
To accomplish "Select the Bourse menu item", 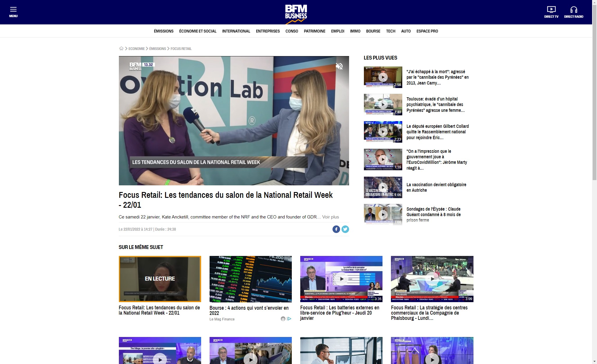I will point(373,31).
